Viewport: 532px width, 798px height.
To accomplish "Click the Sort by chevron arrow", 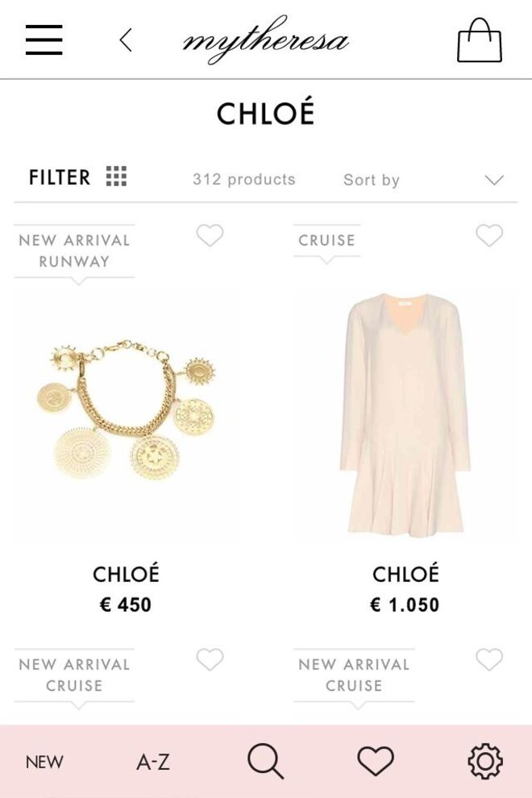I will pyautogui.click(x=494, y=180).
